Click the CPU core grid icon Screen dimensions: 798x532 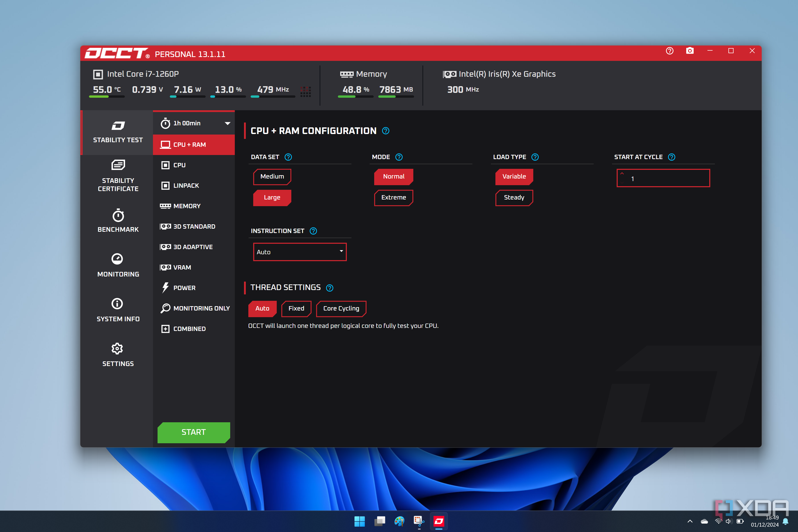pyautogui.click(x=305, y=91)
